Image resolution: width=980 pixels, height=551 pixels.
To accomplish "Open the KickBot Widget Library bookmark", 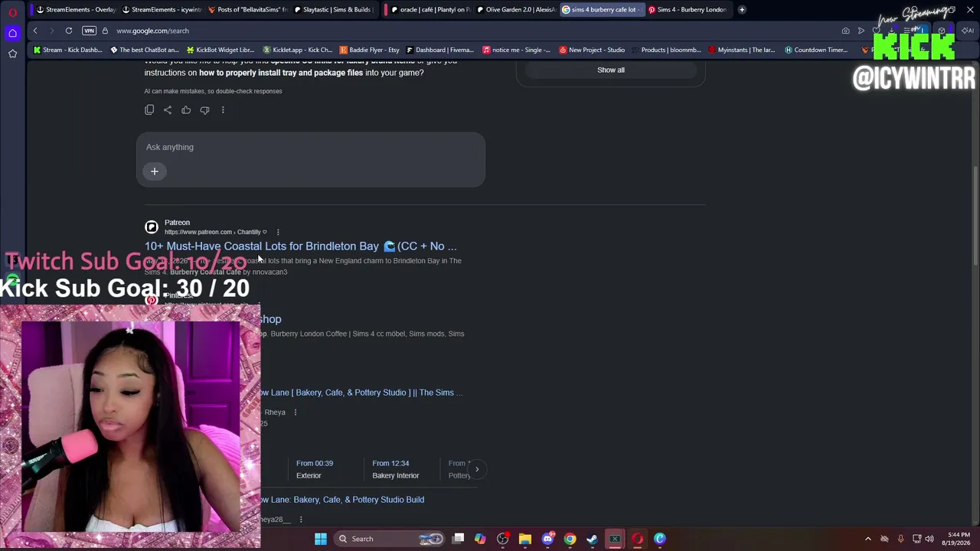I will 220,50.
